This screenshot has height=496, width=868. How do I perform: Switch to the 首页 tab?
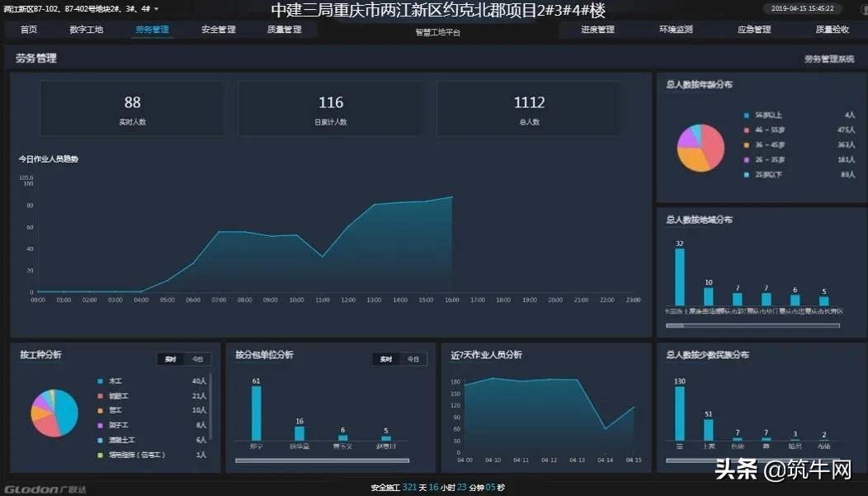pos(29,29)
